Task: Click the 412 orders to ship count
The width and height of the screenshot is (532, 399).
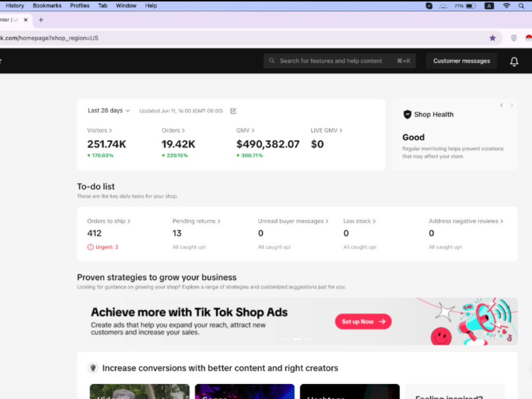Action: (x=94, y=234)
